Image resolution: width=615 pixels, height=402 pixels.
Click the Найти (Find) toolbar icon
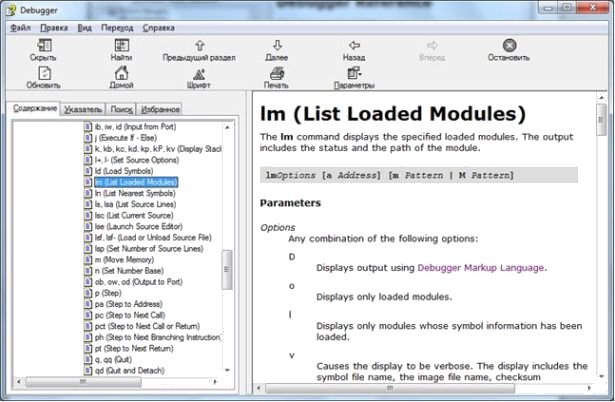(x=121, y=46)
